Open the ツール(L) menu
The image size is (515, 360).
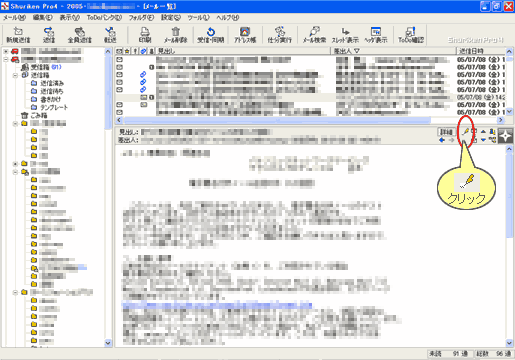click(198, 18)
